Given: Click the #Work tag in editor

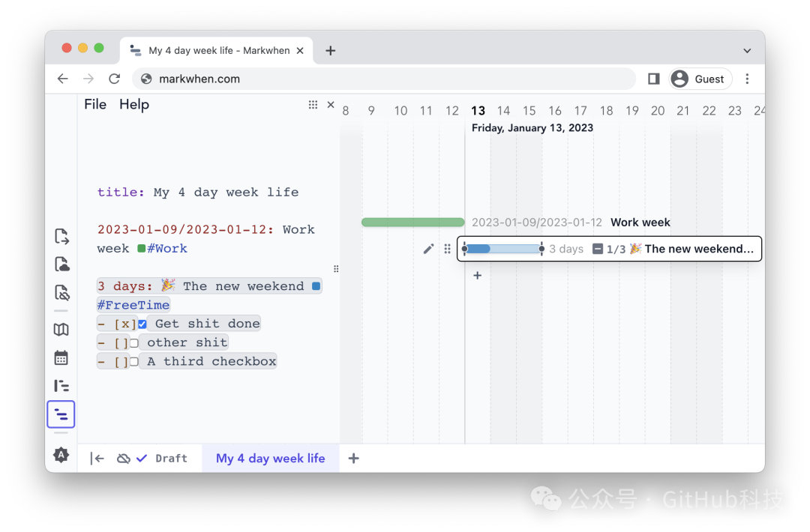Looking at the screenshot, I should [167, 249].
